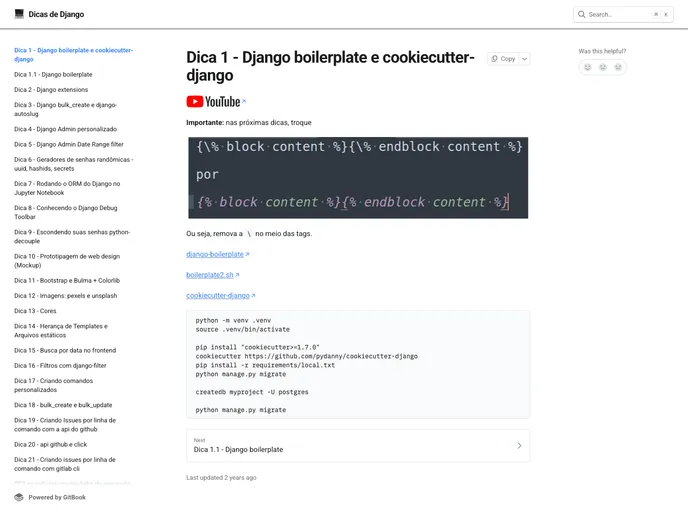Image resolution: width=688 pixels, height=512 pixels.
Task: Open Dica 14 - Herança de Templates
Action: [61, 331]
